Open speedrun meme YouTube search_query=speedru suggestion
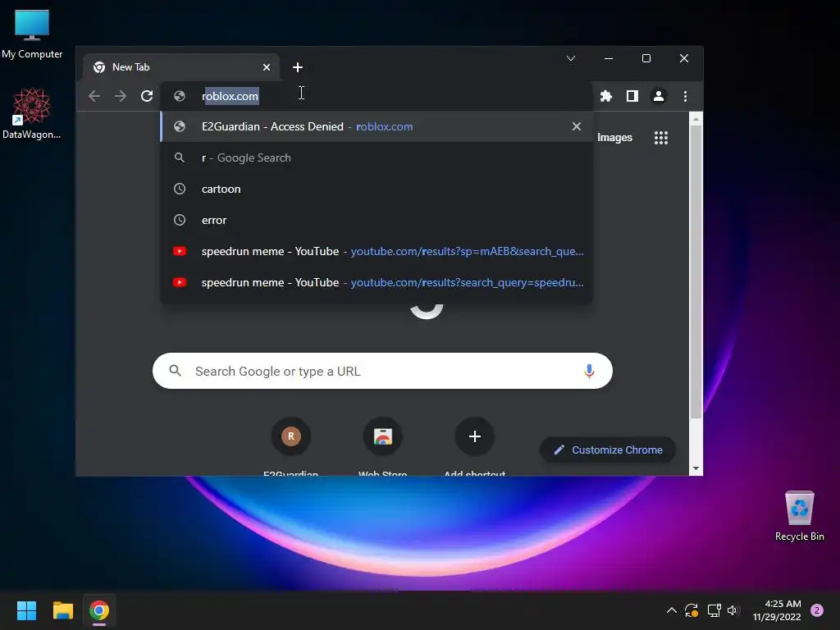This screenshot has height=630, width=840. (377, 282)
